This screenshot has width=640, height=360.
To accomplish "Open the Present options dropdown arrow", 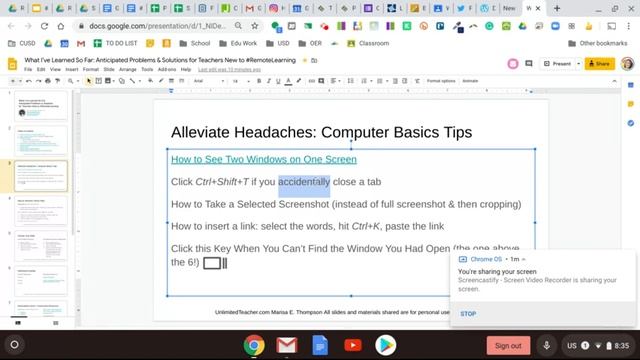I will click(x=578, y=64).
